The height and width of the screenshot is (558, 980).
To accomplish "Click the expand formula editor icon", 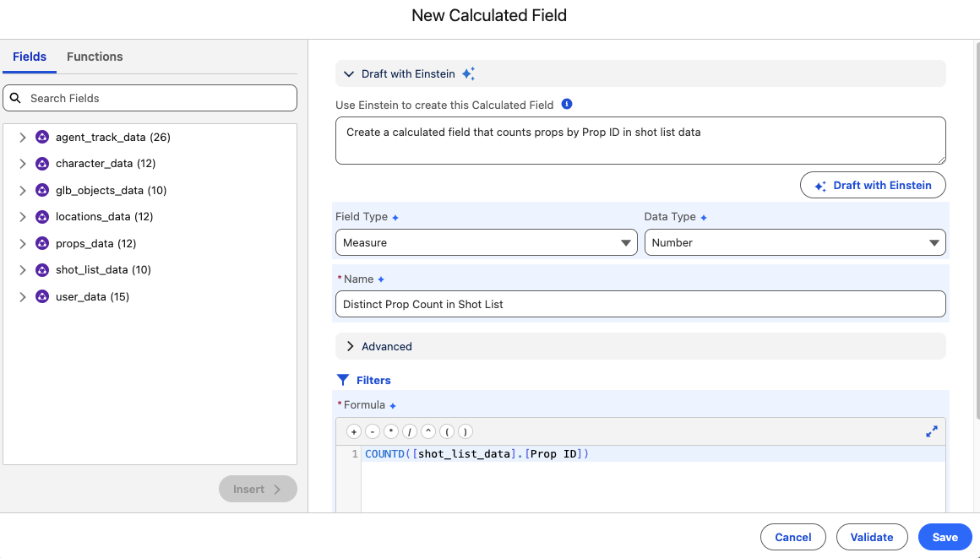I will click(x=932, y=431).
